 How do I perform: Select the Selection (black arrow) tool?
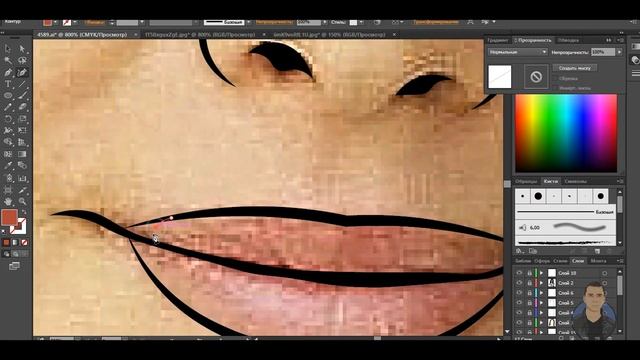pos(8,49)
